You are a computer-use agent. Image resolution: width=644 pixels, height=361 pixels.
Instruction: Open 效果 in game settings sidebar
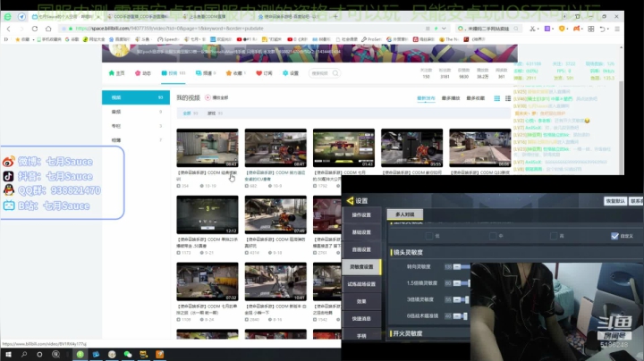click(361, 301)
